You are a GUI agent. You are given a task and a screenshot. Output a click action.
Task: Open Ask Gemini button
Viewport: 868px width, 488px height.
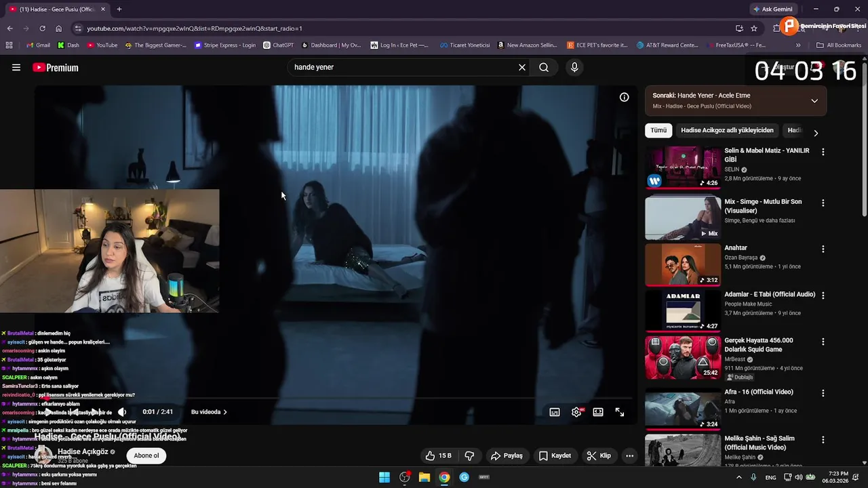tap(772, 9)
